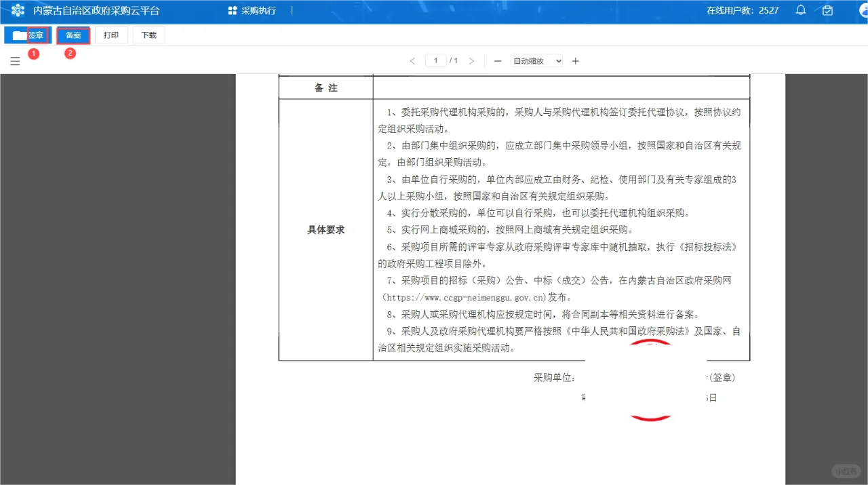Click the 备案 (file record) button
The image size is (868, 485).
[x=73, y=35]
